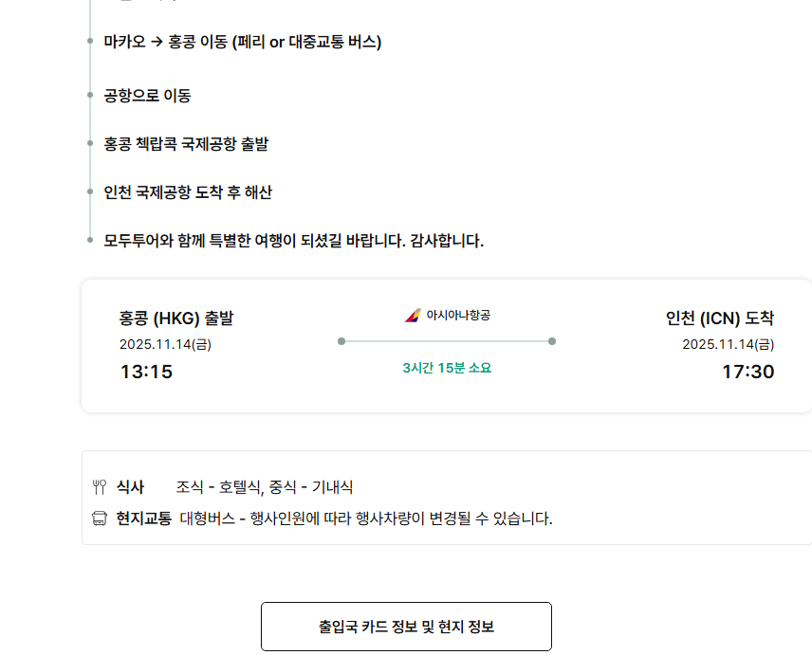812x655 pixels.
Task: Click the left endpoint dot of the flight line
Action: point(341,341)
